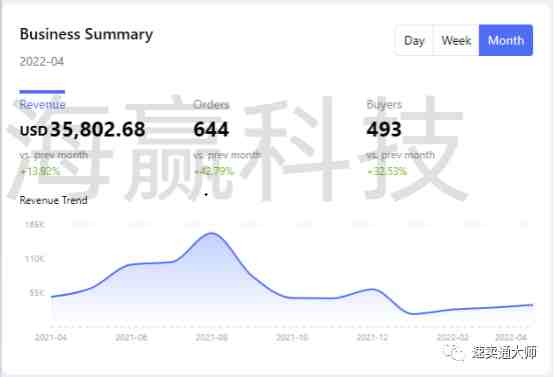Click the last chart data point at 2022-04
The height and width of the screenshot is (377, 554).
click(531, 305)
